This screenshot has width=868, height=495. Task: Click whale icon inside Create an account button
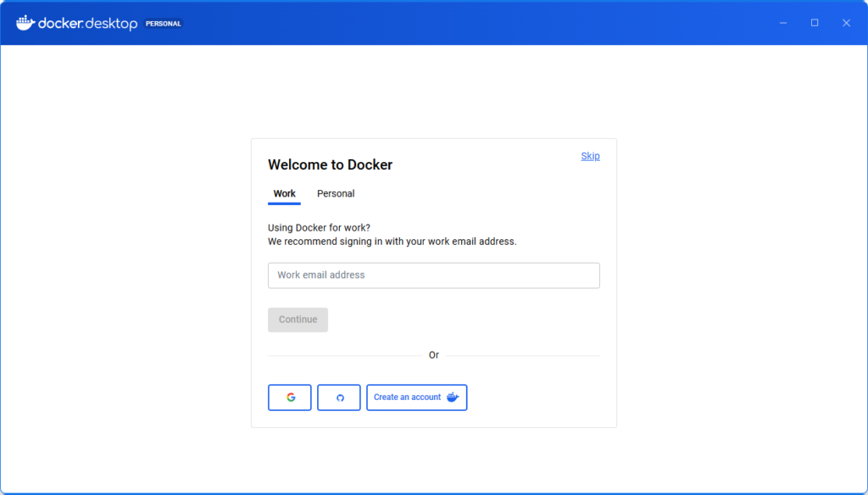coord(453,398)
